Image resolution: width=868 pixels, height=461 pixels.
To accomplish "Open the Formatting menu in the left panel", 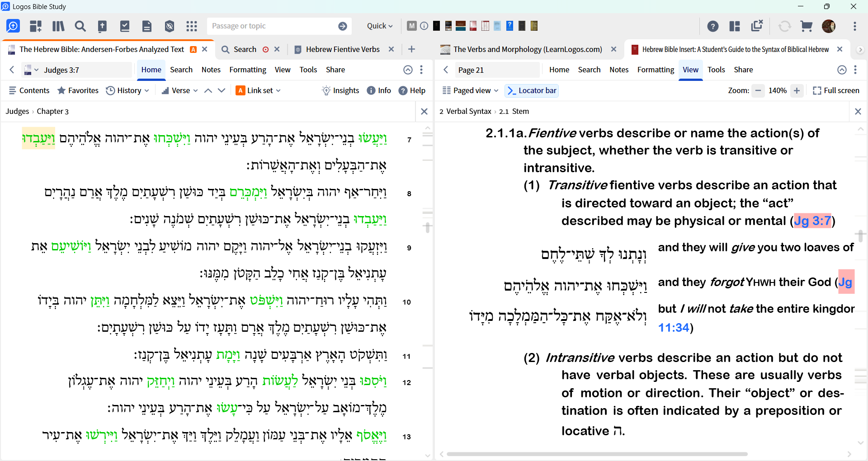I will (x=248, y=70).
